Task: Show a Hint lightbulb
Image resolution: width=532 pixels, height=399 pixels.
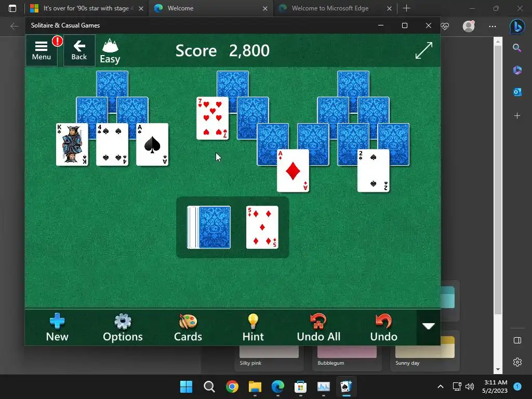Action: (x=253, y=327)
